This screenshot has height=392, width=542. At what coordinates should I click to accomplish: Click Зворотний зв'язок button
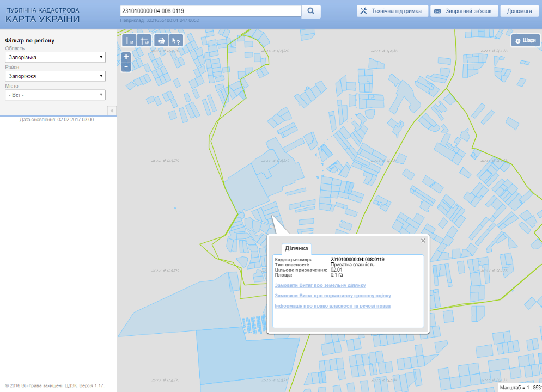[x=465, y=11]
